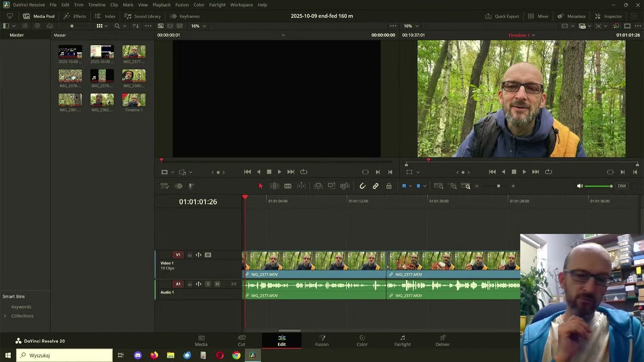
Task: Open the Mixer panel
Action: click(538, 16)
